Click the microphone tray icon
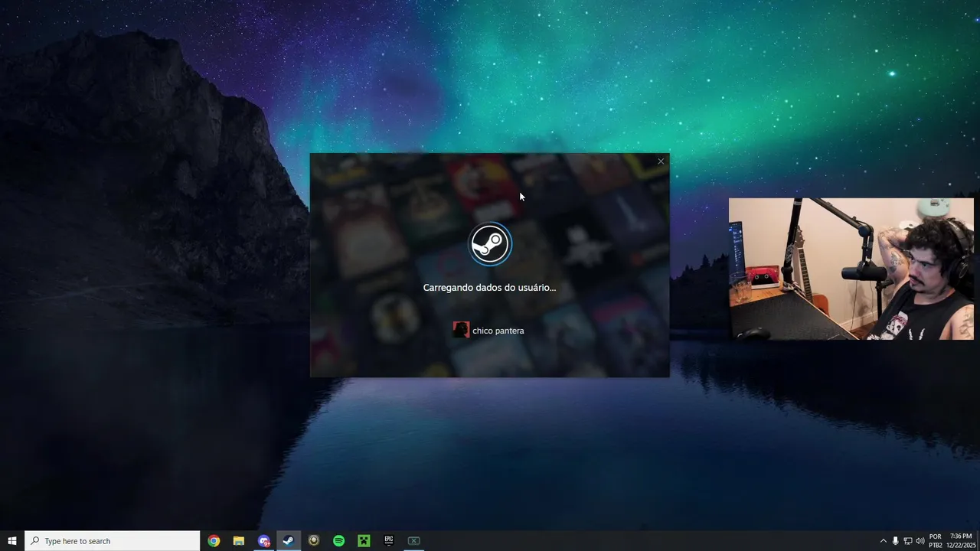This screenshot has width=980, height=551. [895, 541]
